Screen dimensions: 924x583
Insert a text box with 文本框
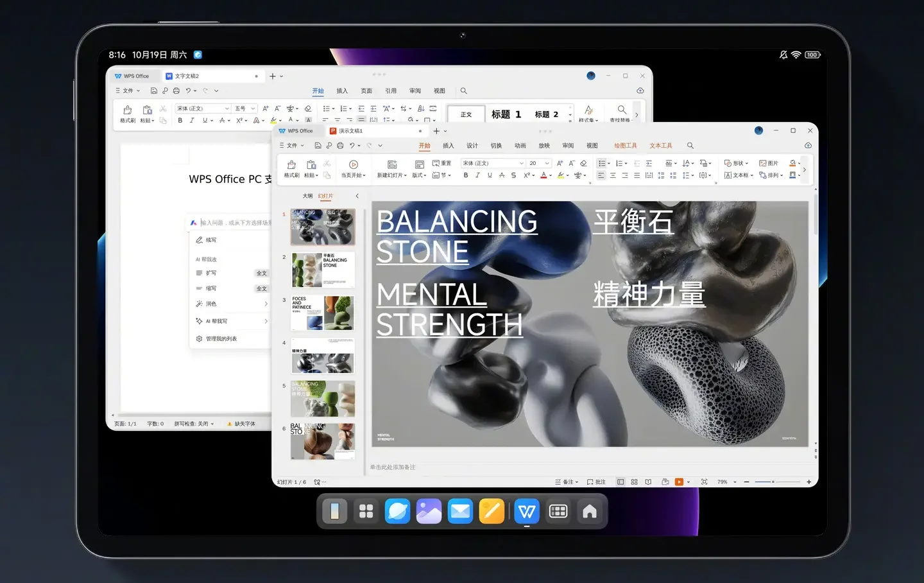(739, 175)
